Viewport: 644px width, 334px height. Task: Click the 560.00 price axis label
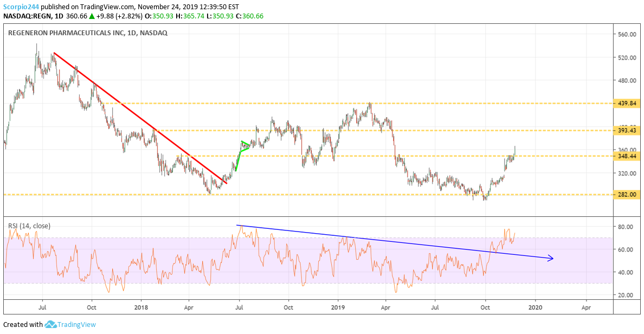627,35
